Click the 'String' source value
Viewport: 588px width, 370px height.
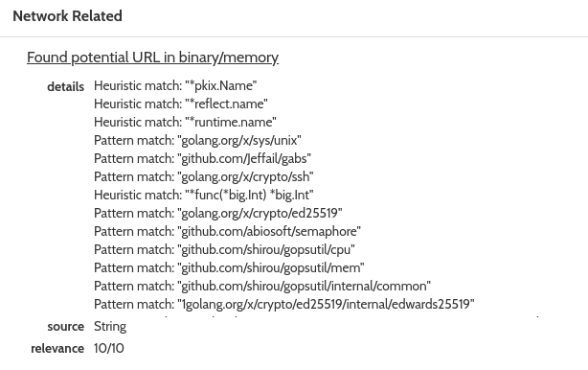click(x=110, y=327)
